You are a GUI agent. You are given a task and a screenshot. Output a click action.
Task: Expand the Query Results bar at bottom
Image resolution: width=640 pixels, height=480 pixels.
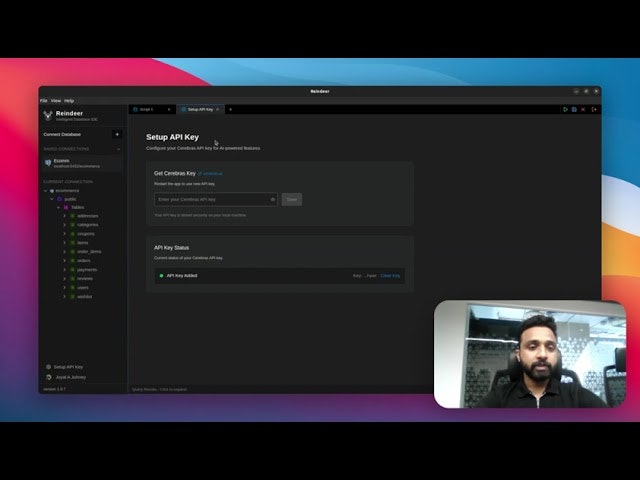click(160, 388)
